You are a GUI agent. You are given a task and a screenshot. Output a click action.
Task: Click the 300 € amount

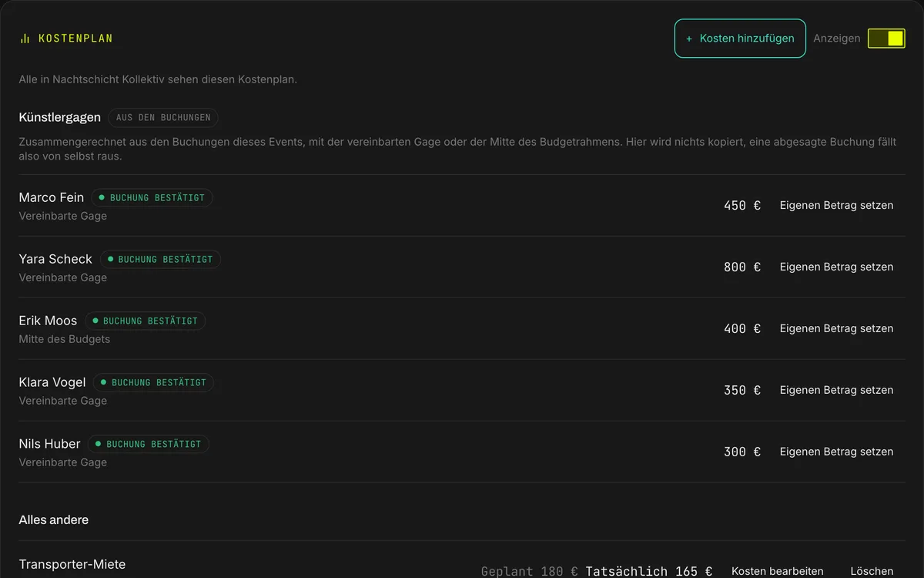tap(742, 452)
